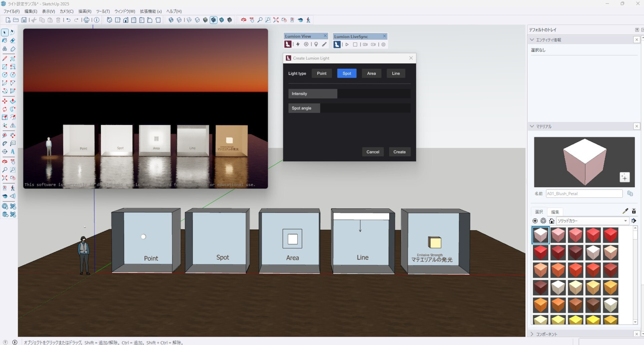Open the ファイル(F) menu
This screenshot has width=644, height=345.
[12, 11]
